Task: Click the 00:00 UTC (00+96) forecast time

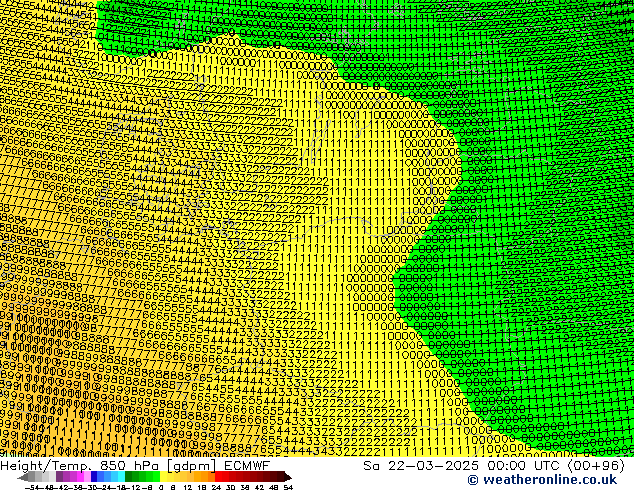Action: [556, 466]
